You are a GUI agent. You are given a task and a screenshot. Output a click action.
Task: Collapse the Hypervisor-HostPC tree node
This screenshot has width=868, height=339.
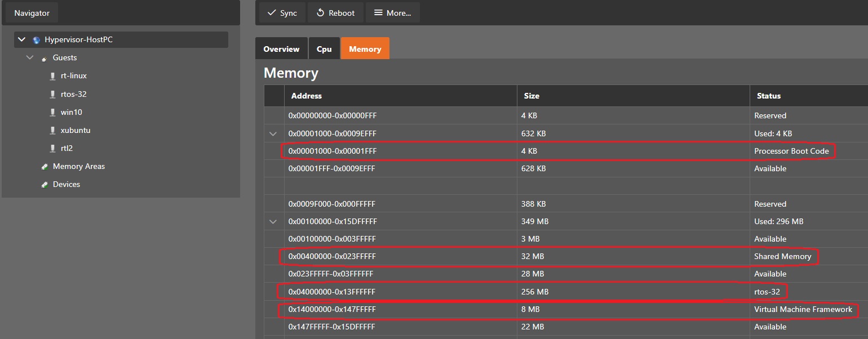click(x=22, y=40)
